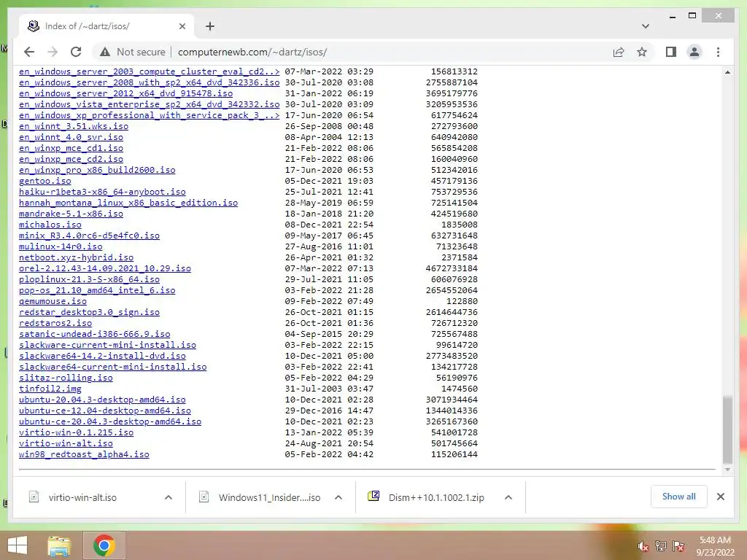Download tinfoil2.img

click(50, 389)
